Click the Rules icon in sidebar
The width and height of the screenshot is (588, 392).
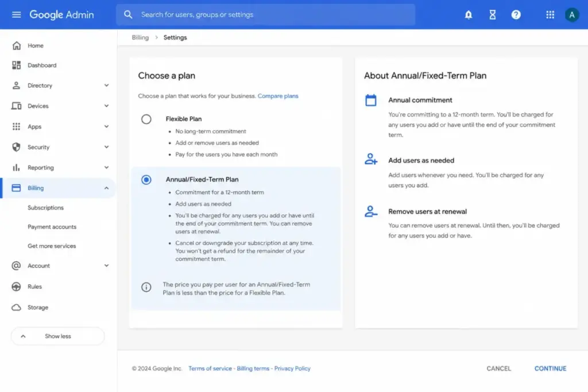[x=16, y=287]
